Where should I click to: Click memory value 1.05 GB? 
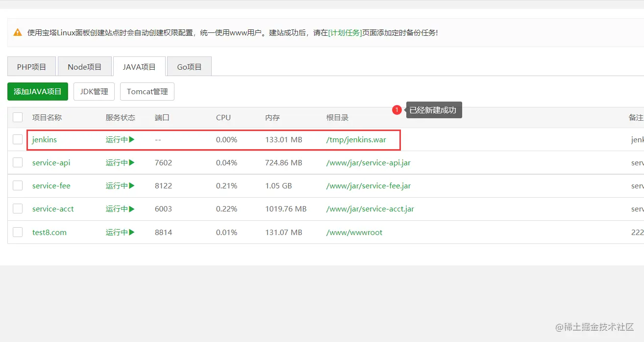(278, 185)
